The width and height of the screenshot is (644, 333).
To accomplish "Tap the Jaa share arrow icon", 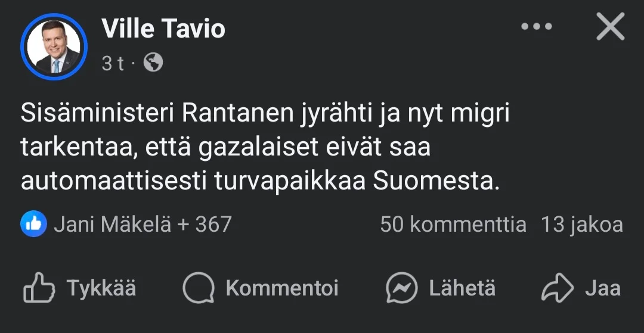I will point(556,289).
